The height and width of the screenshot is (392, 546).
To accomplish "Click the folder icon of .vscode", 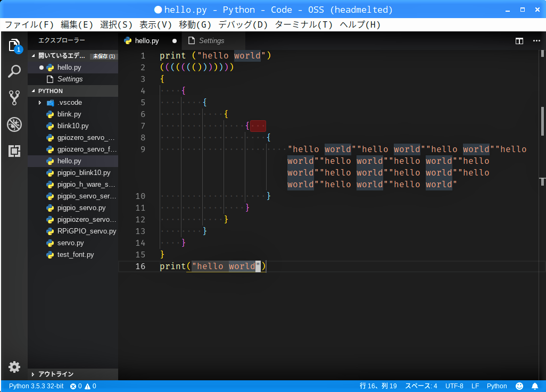I will (50, 103).
